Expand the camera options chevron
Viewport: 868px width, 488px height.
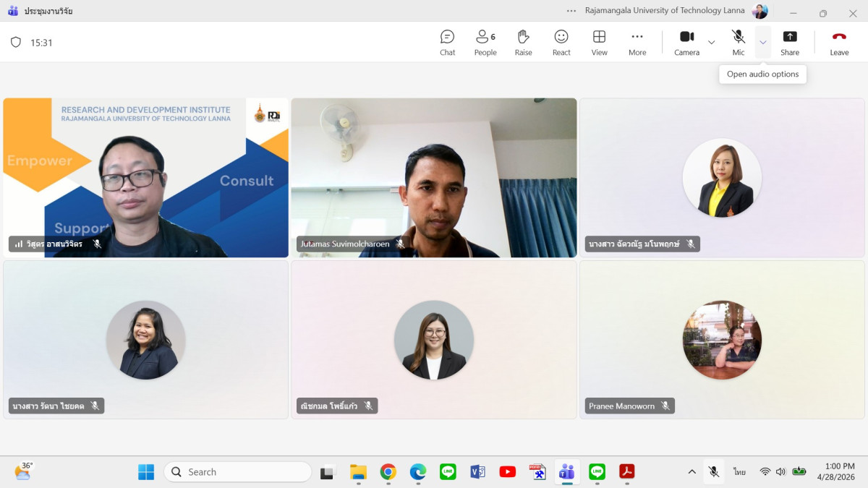711,43
